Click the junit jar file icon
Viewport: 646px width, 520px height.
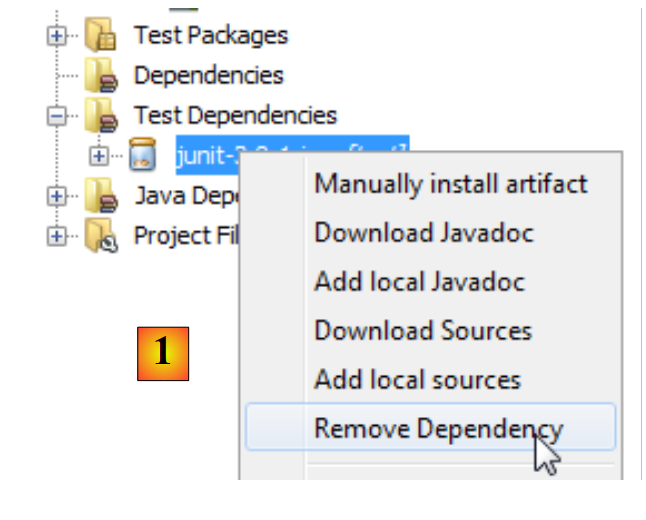[x=143, y=155]
